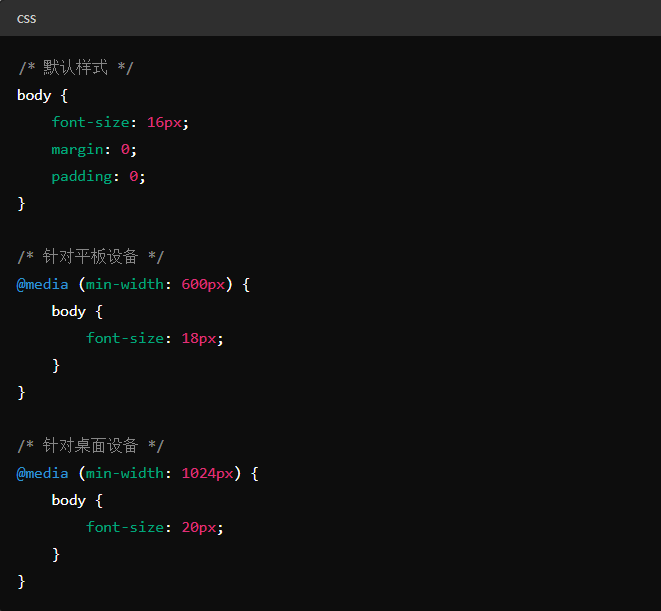The image size is (661, 611).
Task: Click the padding property name
Action: 81,176
